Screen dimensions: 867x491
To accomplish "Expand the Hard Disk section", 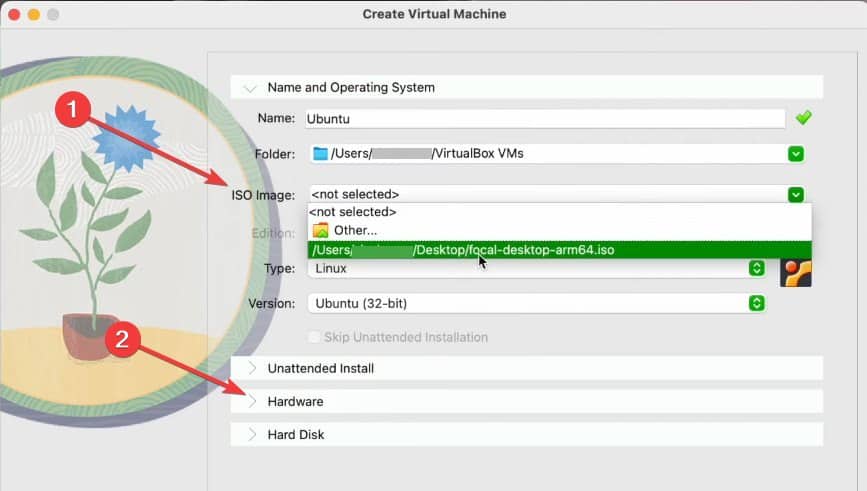I will [x=252, y=435].
